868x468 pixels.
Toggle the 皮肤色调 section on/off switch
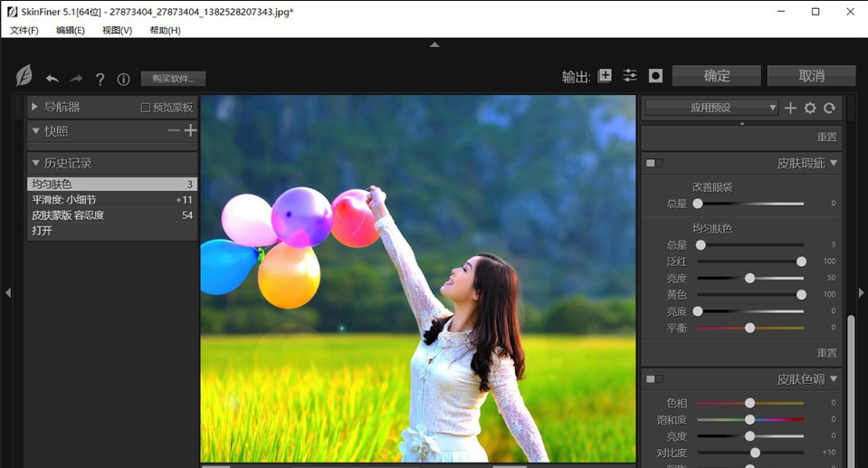pyautogui.click(x=654, y=378)
